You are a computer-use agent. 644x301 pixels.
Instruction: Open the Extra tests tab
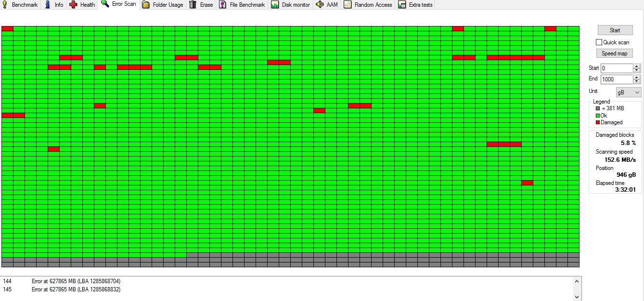coord(415,5)
